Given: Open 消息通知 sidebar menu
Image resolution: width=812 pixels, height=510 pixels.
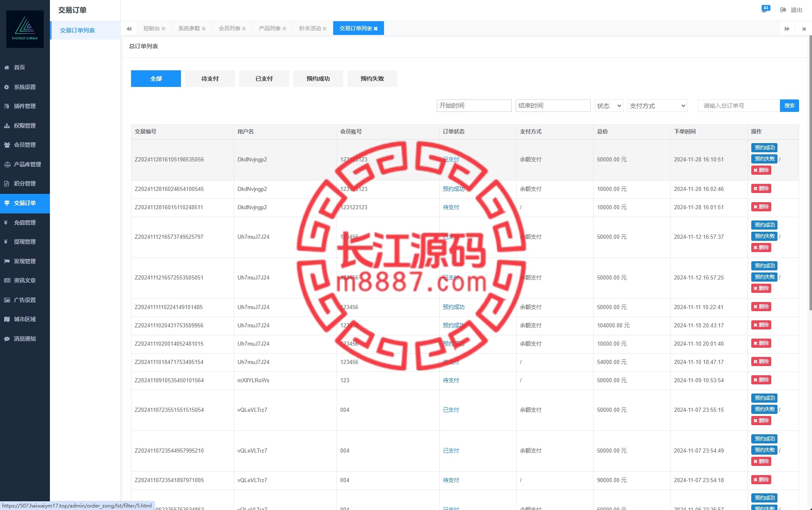Looking at the screenshot, I should tap(25, 339).
